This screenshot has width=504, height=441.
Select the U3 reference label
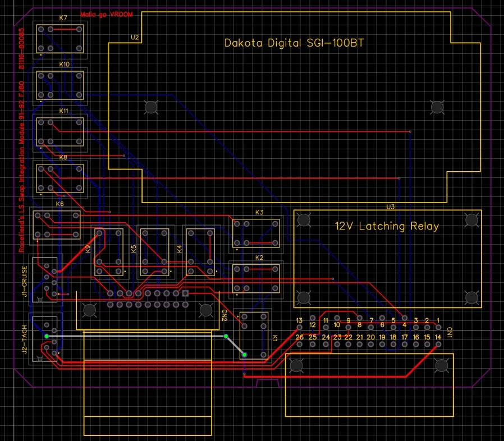click(390, 206)
